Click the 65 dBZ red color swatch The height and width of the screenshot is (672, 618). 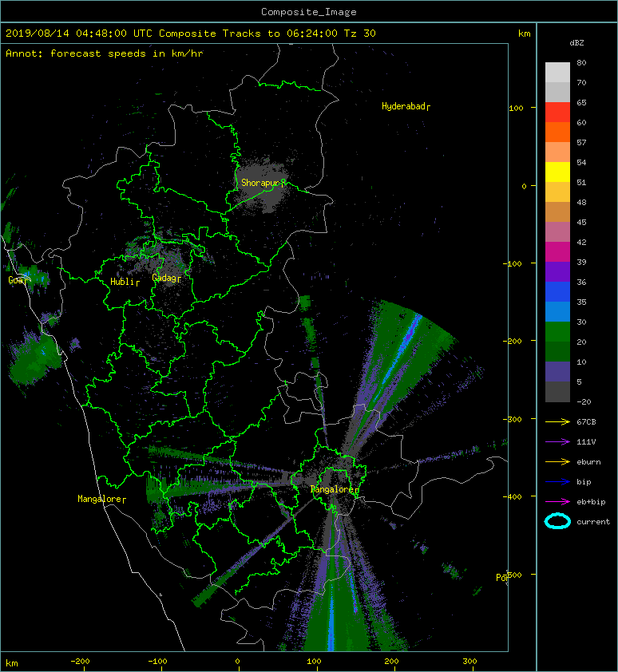pos(557,113)
